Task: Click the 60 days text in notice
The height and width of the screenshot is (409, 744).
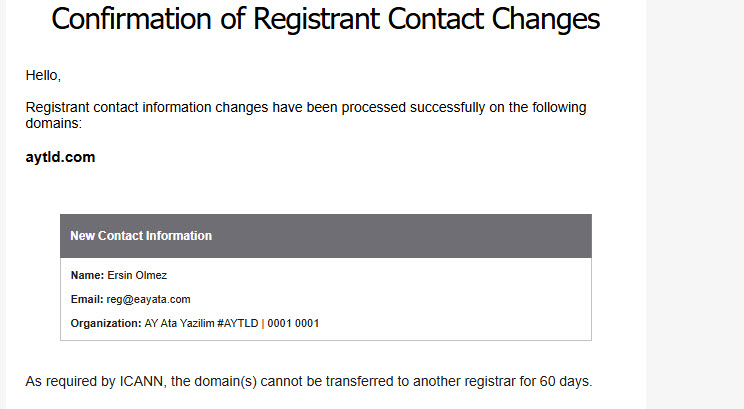Action: point(566,381)
